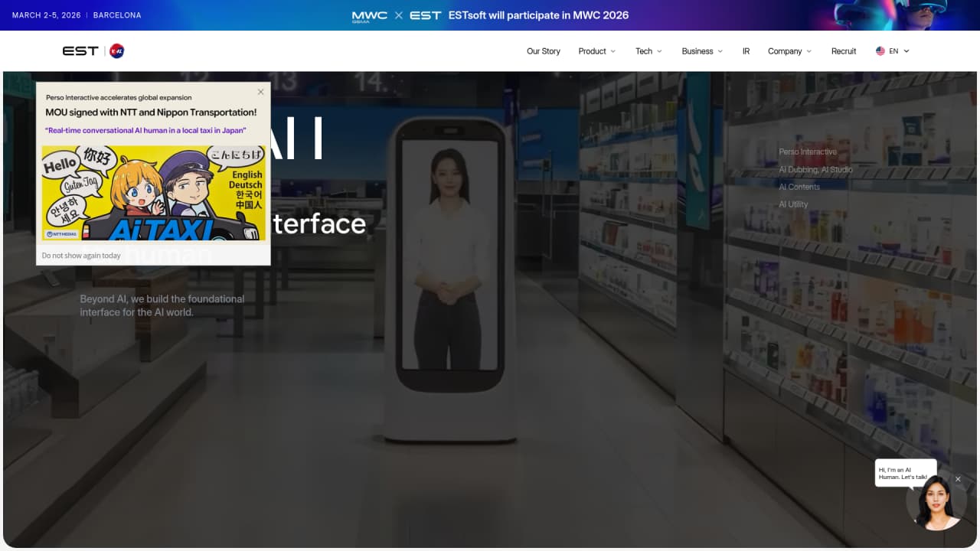The height and width of the screenshot is (551, 980).
Task: Click the MWC logo in top banner
Action: coord(370,15)
